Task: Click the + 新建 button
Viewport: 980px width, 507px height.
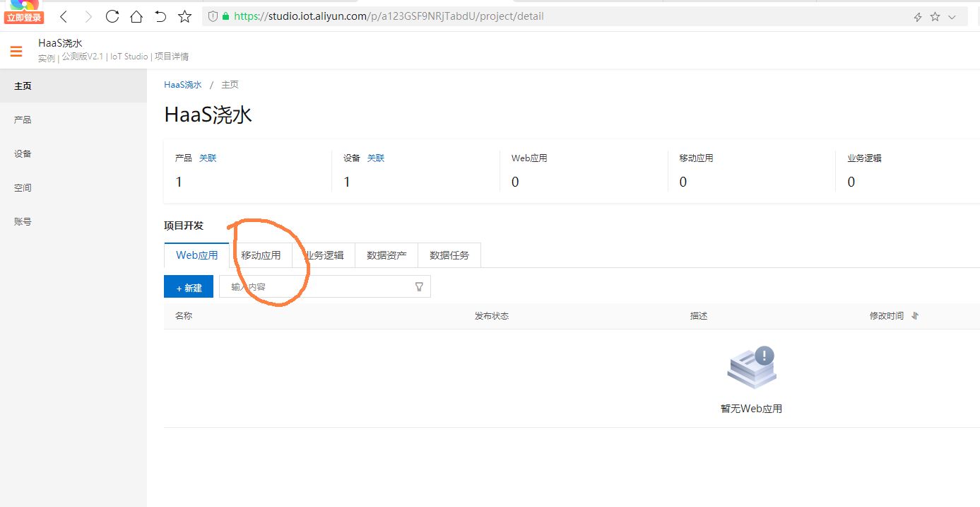Action: 189,287
